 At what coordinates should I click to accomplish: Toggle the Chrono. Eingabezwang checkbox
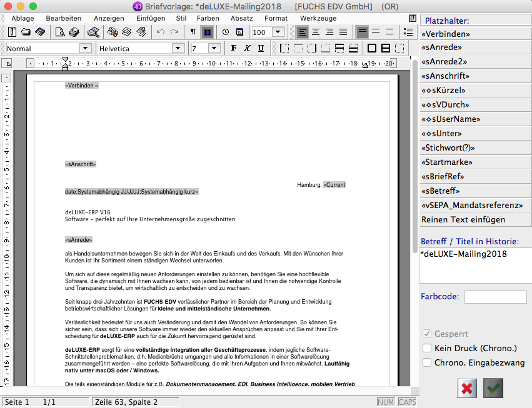click(x=427, y=362)
